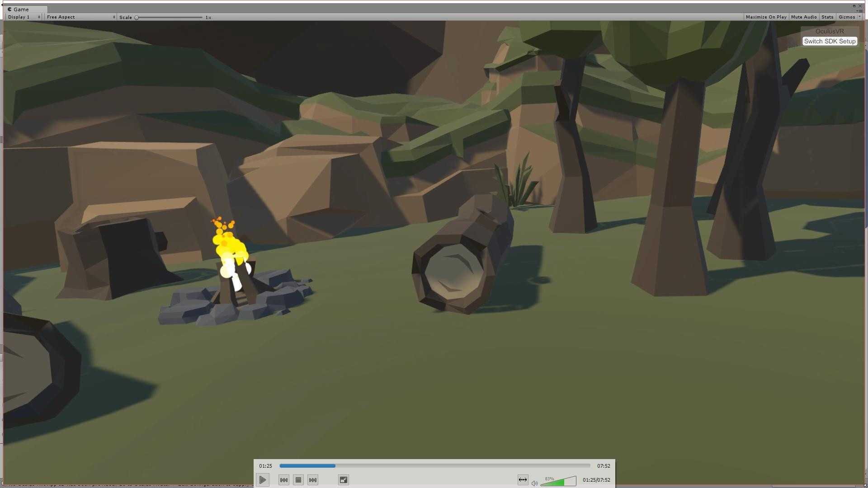Click the 01:25/07:52 time readout
This screenshot has height=488, width=868.
(x=596, y=480)
